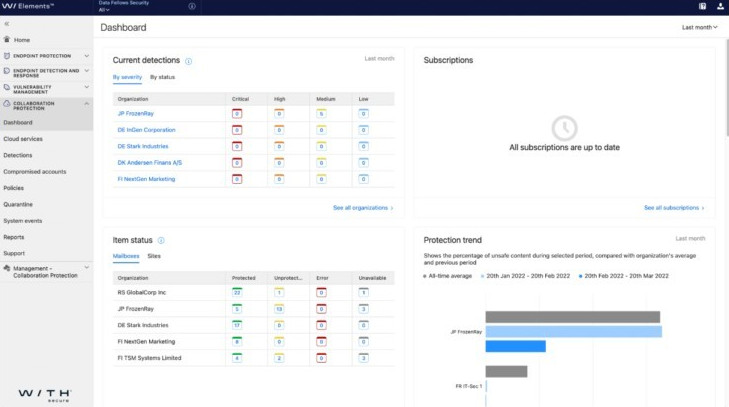Click JP FrozenRay all-time average gray bar
The width and height of the screenshot is (729, 407).
click(573, 317)
